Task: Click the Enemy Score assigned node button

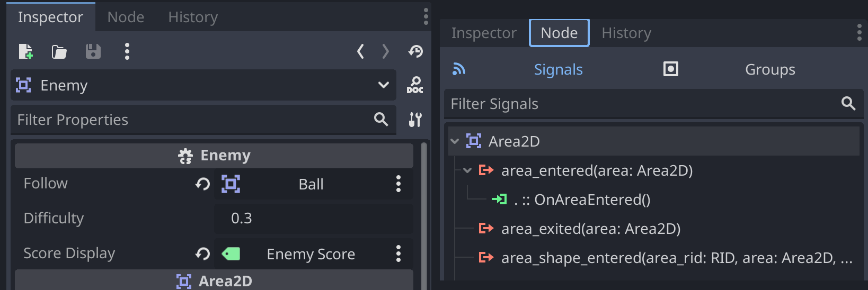Action: click(x=311, y=255)
